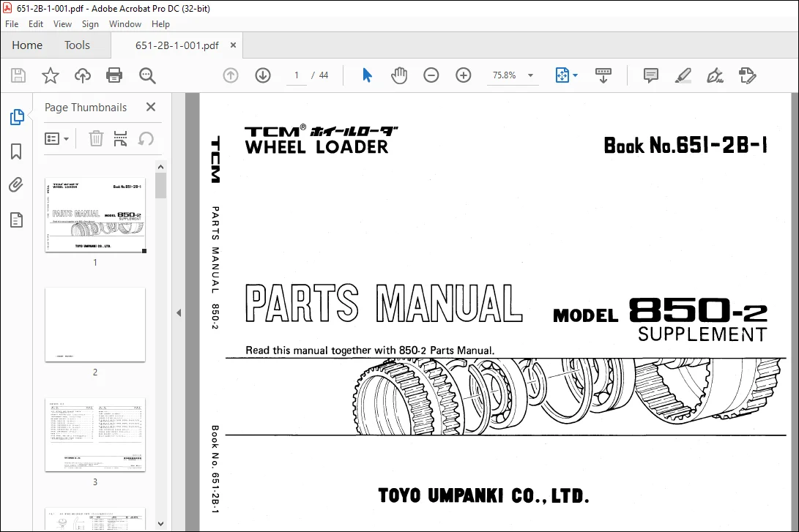Click the upload to cloud icon
The height and width of the screenshot is (532, 799).
click(83, 75)
